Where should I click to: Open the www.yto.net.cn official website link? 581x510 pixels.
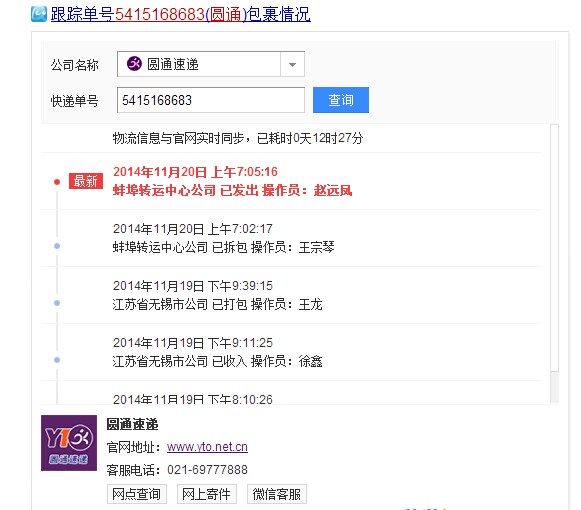(207, 447)
